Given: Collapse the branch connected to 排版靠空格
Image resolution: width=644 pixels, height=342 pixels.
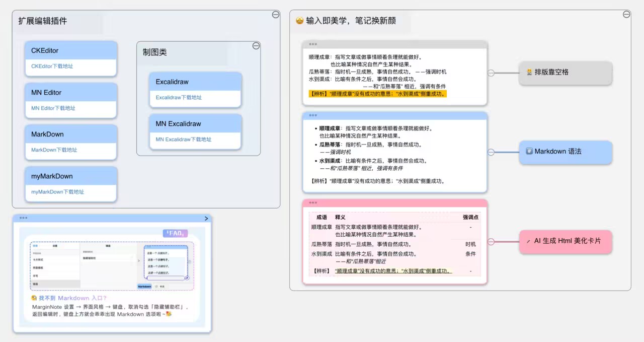Looking at the screenshot, I should click(x=491, y=73).
